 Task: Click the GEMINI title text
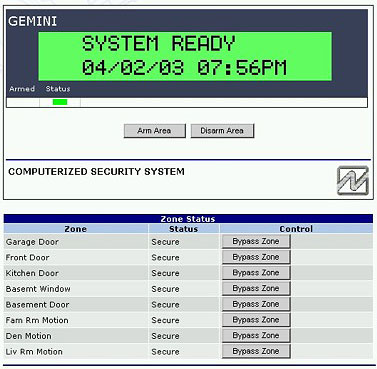(33, 21)
